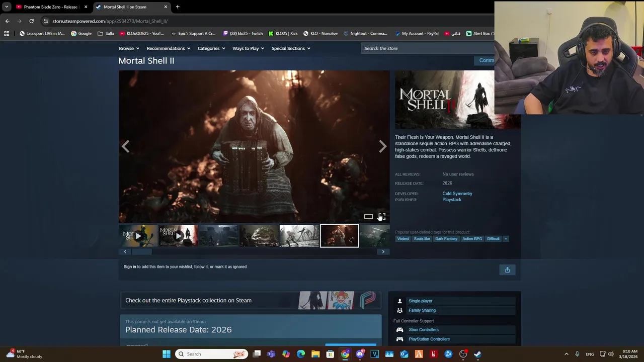Image resolution: width=644 pixels, height=362 pixels.
Task: Open the Cold Symmetry developer link
Action: click(457, 194)
